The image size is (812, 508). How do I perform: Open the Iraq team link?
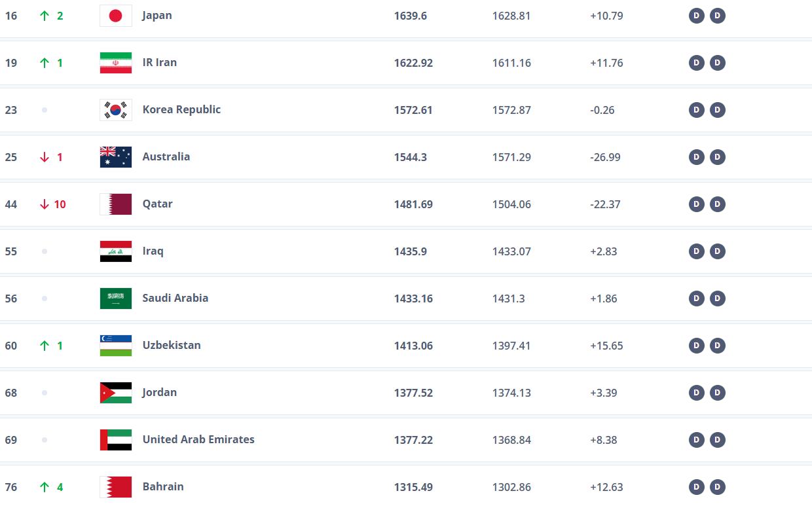click(153, 251)
